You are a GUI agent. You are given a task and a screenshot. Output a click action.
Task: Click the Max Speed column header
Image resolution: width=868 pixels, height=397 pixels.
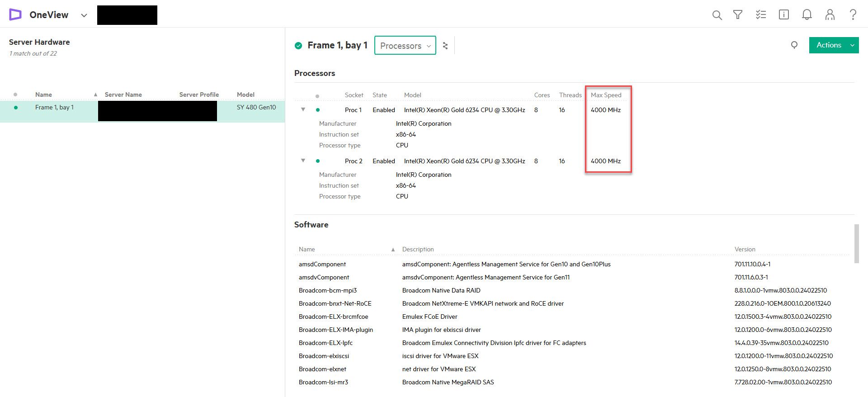pos(606,95)
